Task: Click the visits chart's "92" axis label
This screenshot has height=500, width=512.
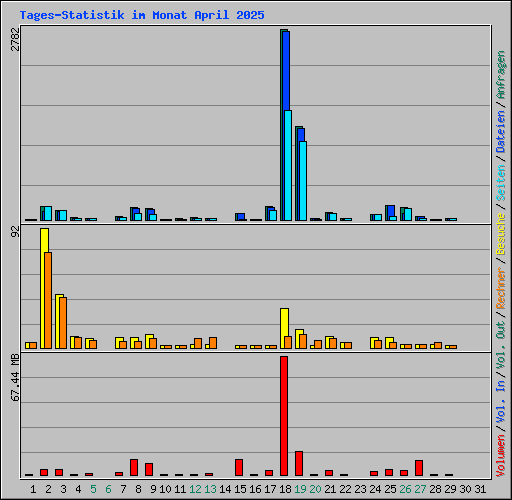Action: 15,231
